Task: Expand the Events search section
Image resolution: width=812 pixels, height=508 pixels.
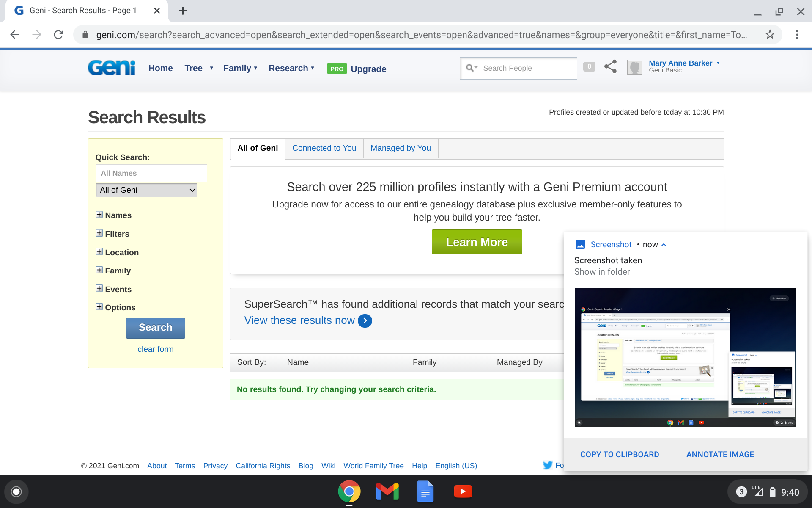Action: click(99, 289)
